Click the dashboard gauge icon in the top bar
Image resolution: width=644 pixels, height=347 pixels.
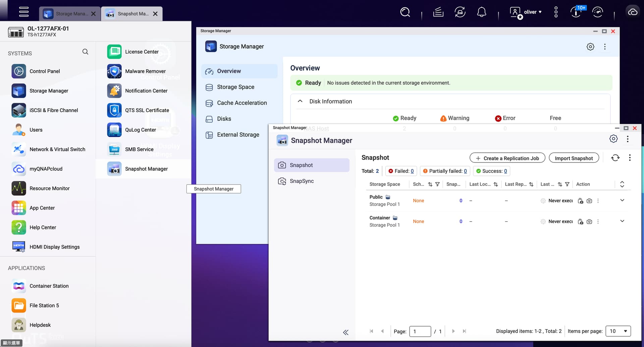click(597, 12)
